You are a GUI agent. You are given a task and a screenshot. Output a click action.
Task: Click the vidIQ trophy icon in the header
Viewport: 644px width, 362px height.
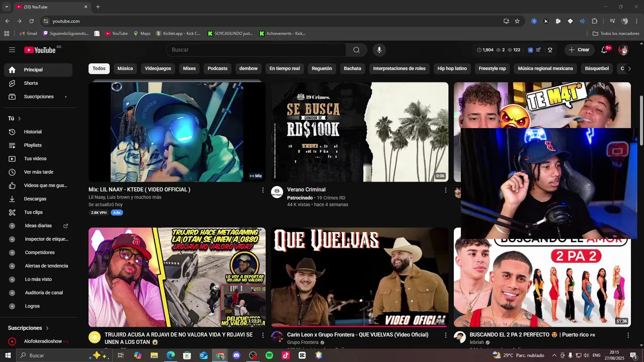550,50
